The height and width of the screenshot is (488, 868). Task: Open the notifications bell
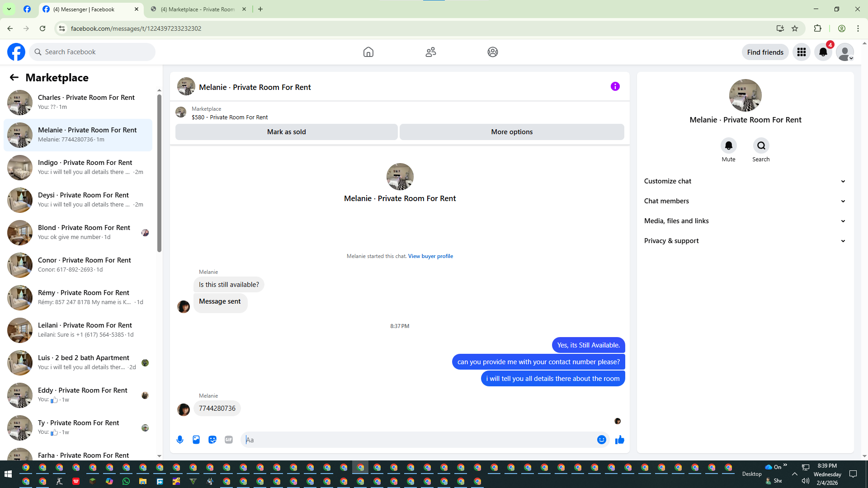point(823,52)
